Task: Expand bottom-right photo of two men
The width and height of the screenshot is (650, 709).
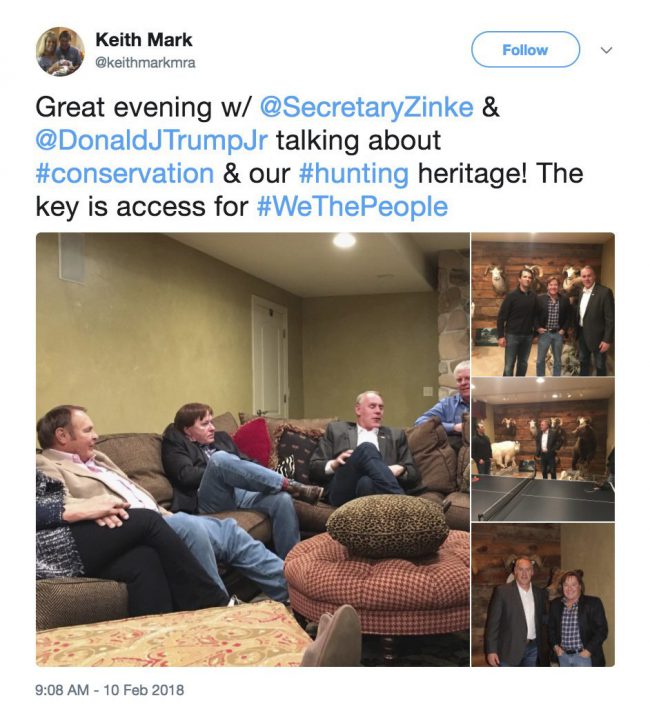Action: click(x=543, y=596)
